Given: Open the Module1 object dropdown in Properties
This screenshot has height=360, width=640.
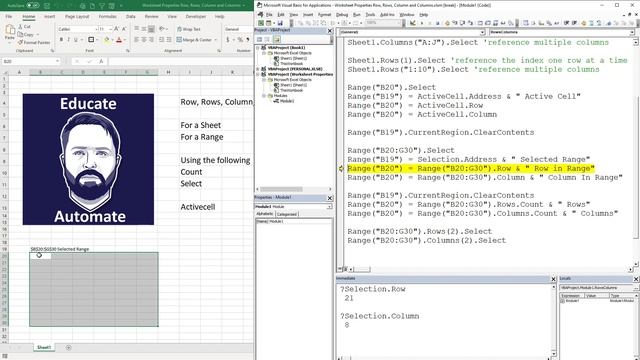Looking at the screenshot, I should point(329,207).
